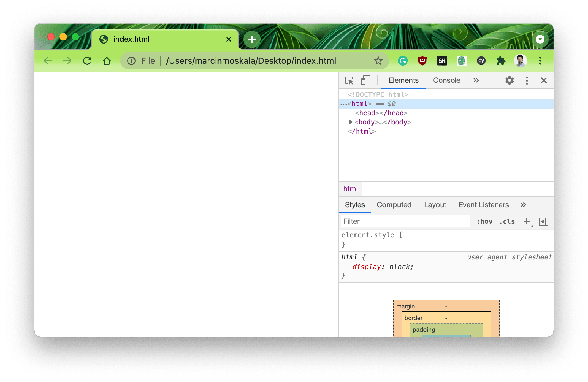The height and width of the screenshot is (382, 588).
Task: Toggle the device emulation toolbar
Action: (365, 80)
